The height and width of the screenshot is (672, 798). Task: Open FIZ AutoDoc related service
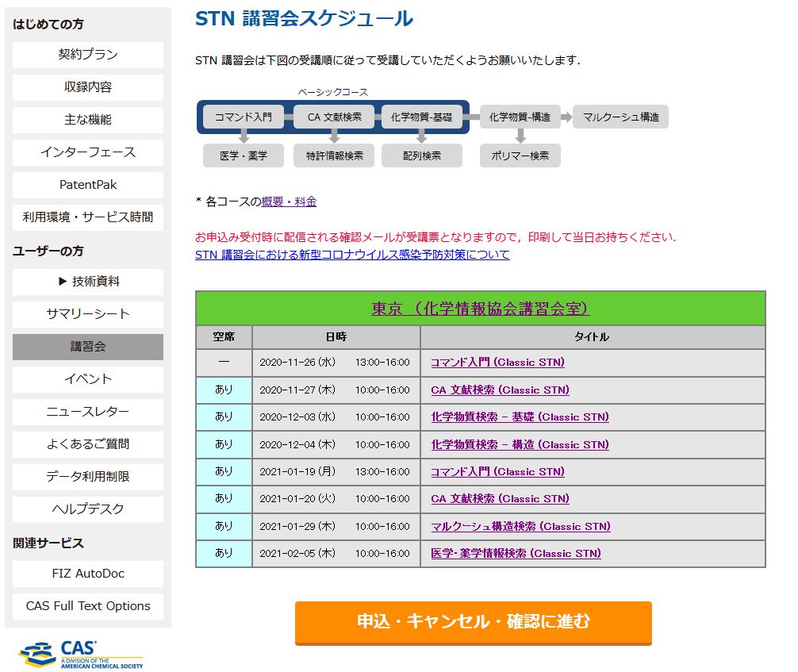click(88, 574)
